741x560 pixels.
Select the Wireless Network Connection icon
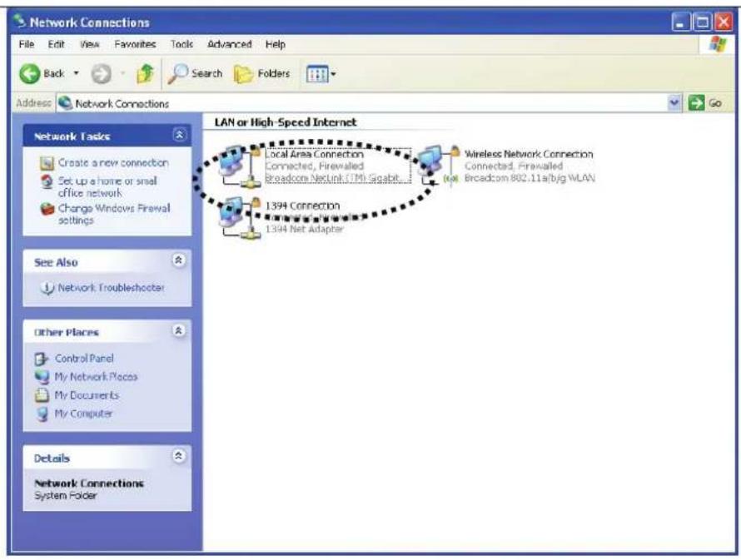[439, 166]
